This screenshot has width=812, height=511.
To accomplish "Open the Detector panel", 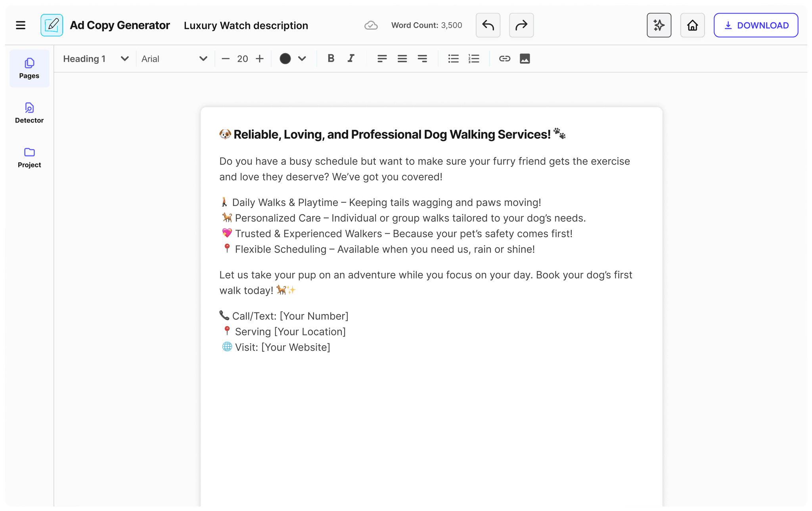I will pyautogui.click(x=29, y=113).
